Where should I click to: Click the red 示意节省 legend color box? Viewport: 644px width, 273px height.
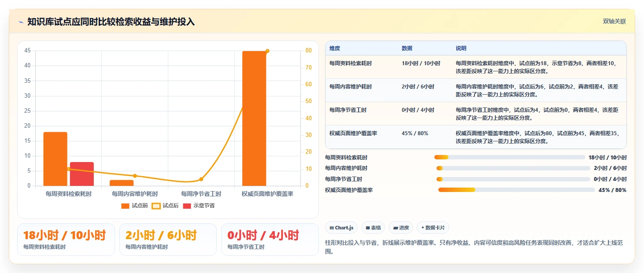[187, 206]
